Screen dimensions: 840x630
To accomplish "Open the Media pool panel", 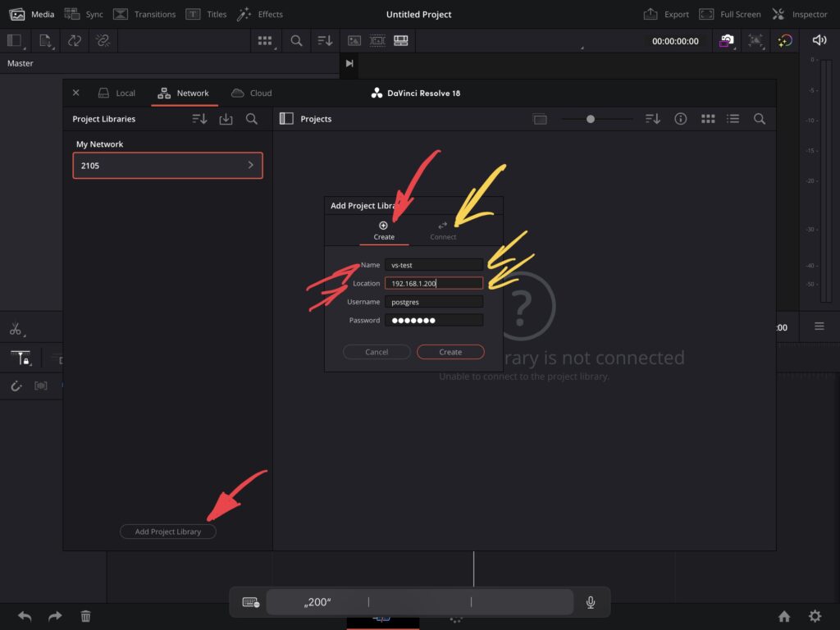I will pos(32,15).
